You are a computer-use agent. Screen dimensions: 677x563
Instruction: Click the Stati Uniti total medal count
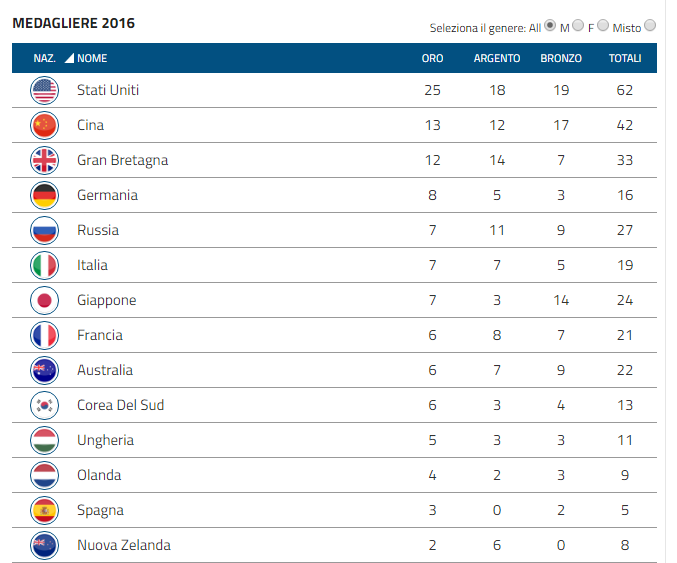[625, 91]
